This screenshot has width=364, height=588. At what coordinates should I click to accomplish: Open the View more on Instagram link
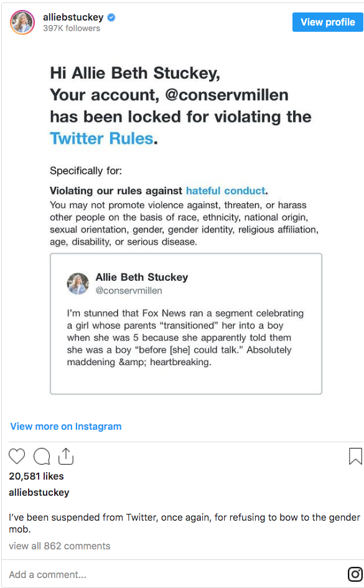66,427
